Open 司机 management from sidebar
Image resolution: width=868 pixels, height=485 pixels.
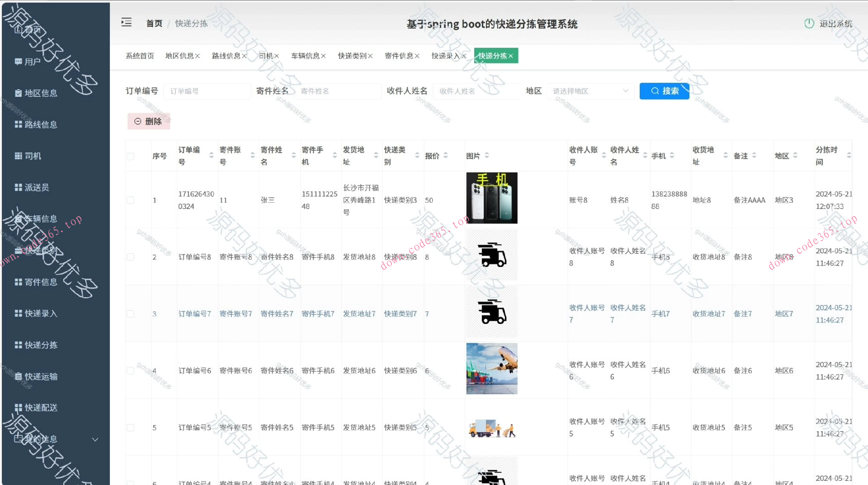tap(32, 156)
